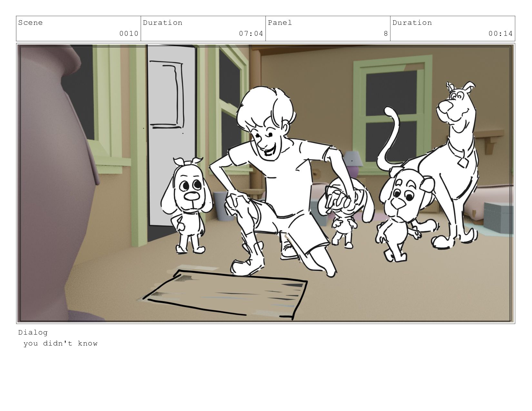The width and height of the screenshot is (532, 411).
Task: Select the scene number 0010
Action: (x=129, y=34)
